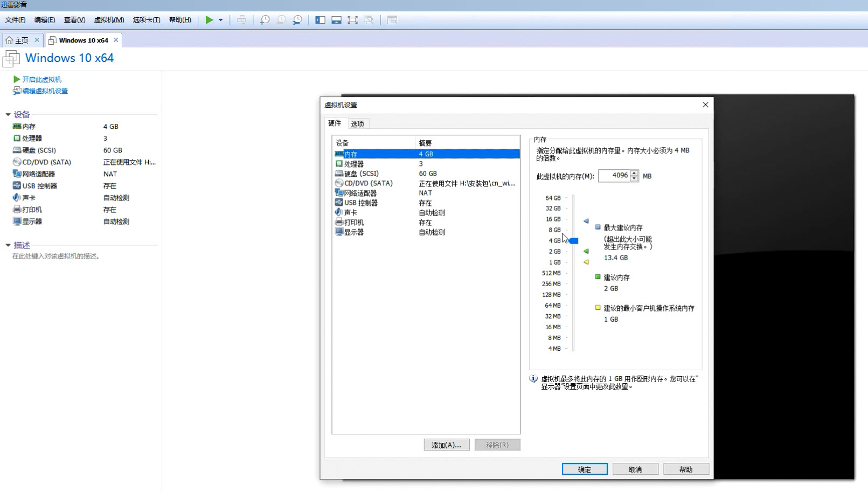Select 网络适配器 row in settings dialog

[x=427, y=193]
